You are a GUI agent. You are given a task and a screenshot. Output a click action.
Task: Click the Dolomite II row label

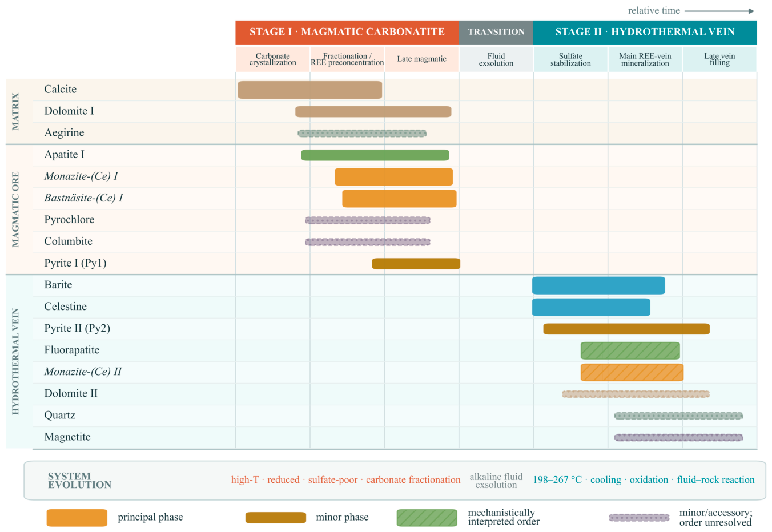[x=71, y=393]
